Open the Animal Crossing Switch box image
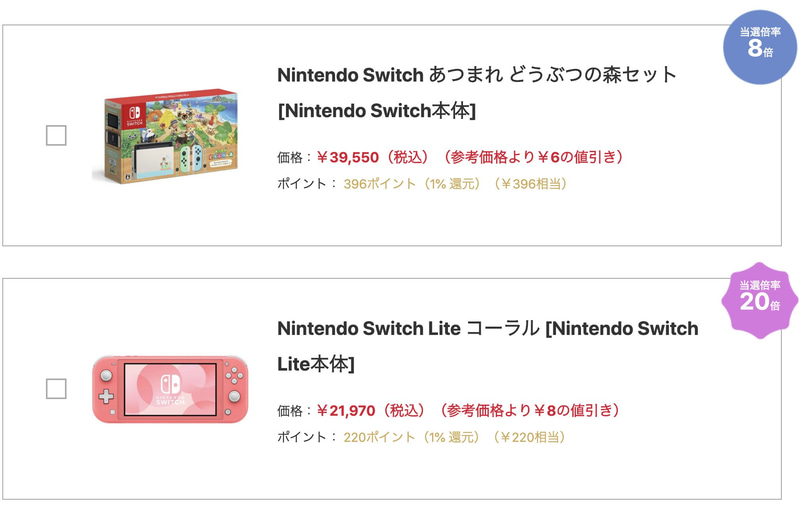 (165, 135)
